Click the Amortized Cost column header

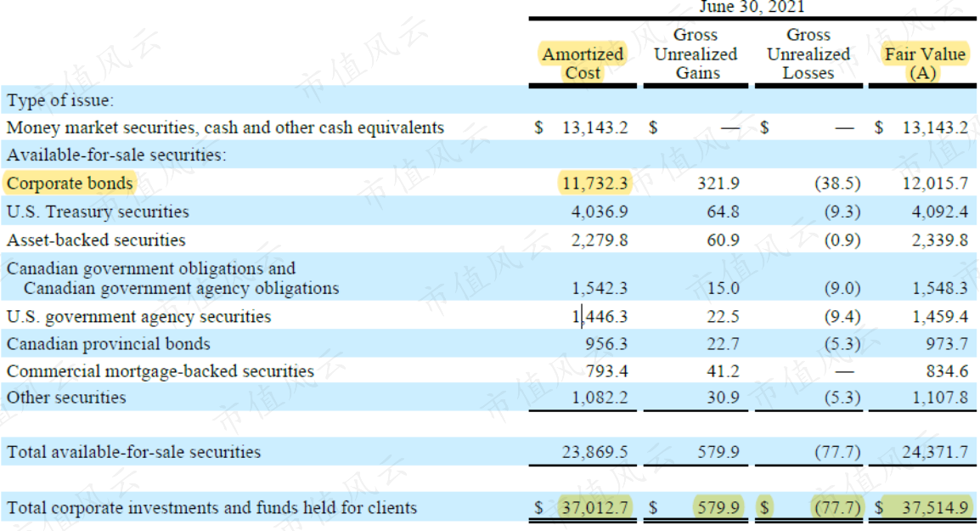583,63
